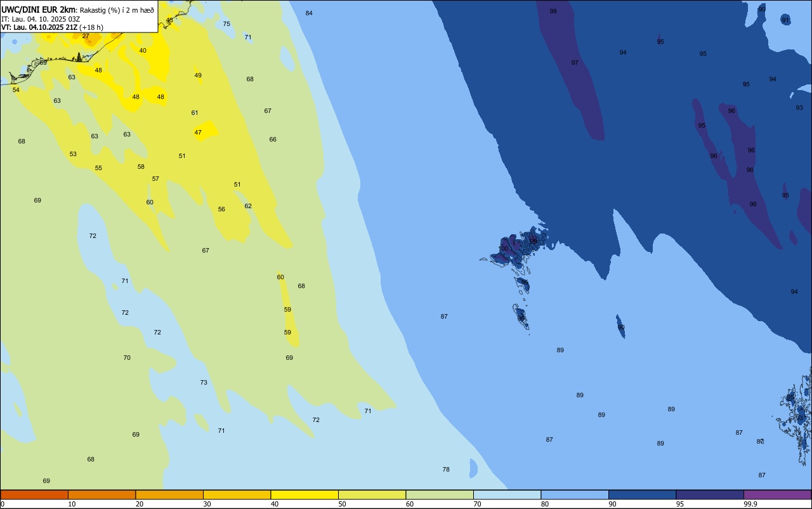Screen dimensions: 812x509
Task: Click the humidity value 62 on the map
Action: (248, 206)
